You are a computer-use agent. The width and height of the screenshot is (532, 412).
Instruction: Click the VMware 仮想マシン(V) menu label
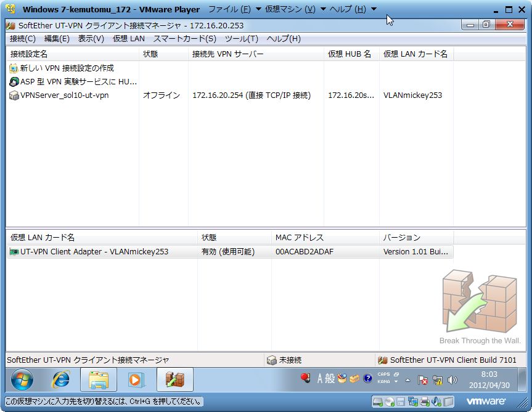[290, 9]
